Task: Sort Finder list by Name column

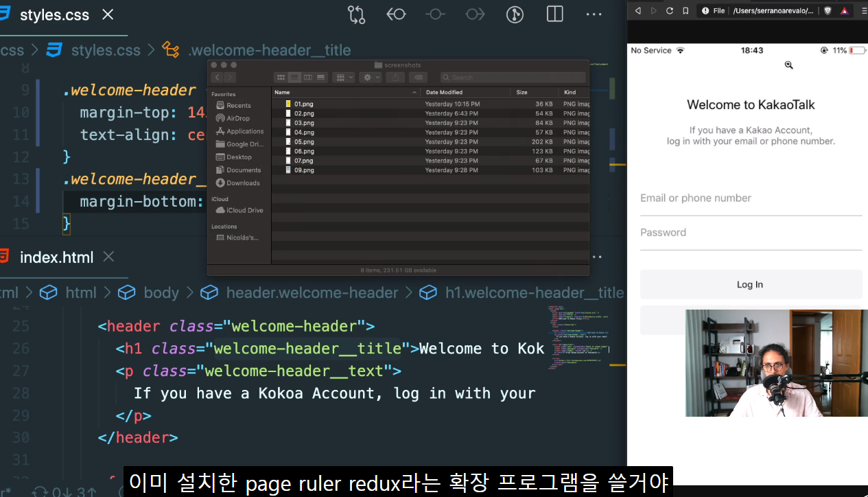Action: click(347, 92)
